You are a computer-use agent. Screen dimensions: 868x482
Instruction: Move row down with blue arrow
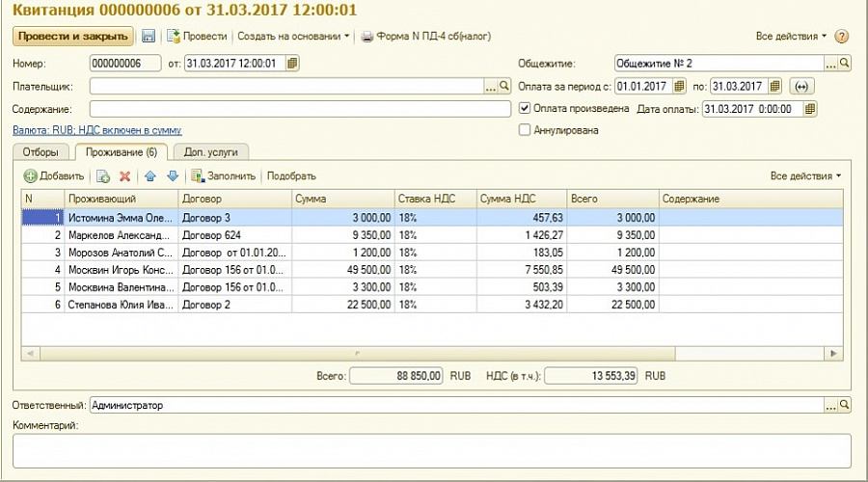(173, 176)
